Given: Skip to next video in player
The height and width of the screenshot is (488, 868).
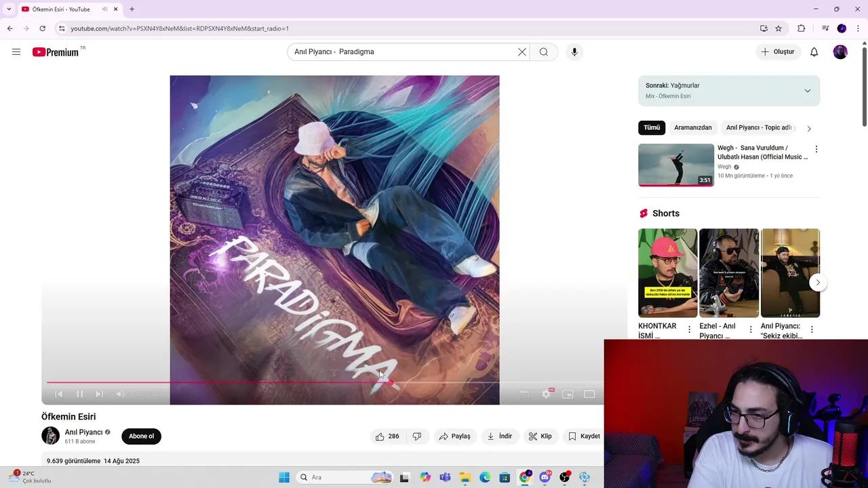Looking at the screenshot, I should 99,394.
